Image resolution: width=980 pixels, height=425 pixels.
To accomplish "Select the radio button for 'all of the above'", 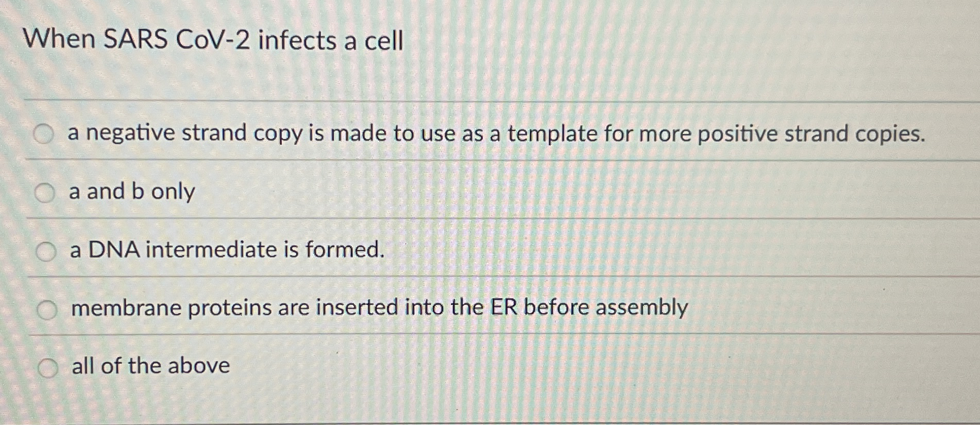I will tap(49, 367).
